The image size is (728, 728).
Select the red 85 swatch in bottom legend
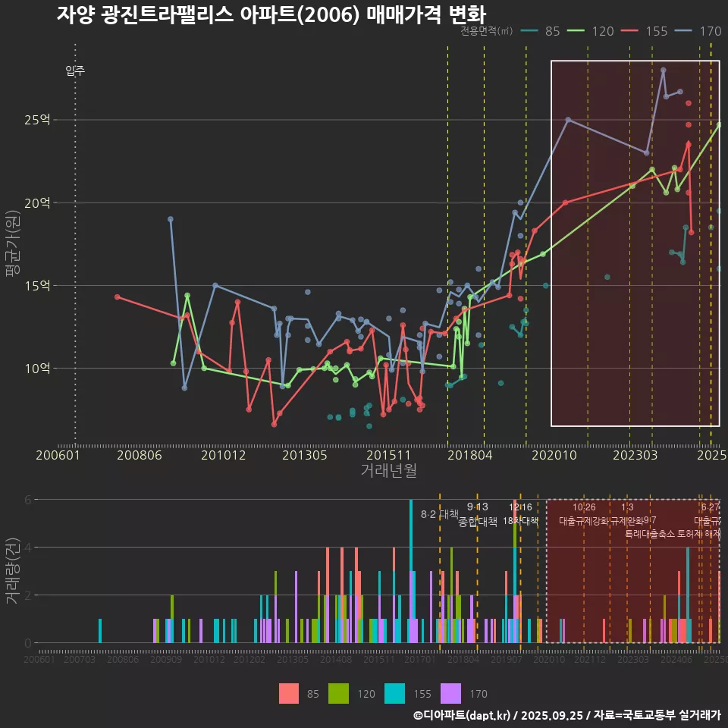(x=289, y=693)
